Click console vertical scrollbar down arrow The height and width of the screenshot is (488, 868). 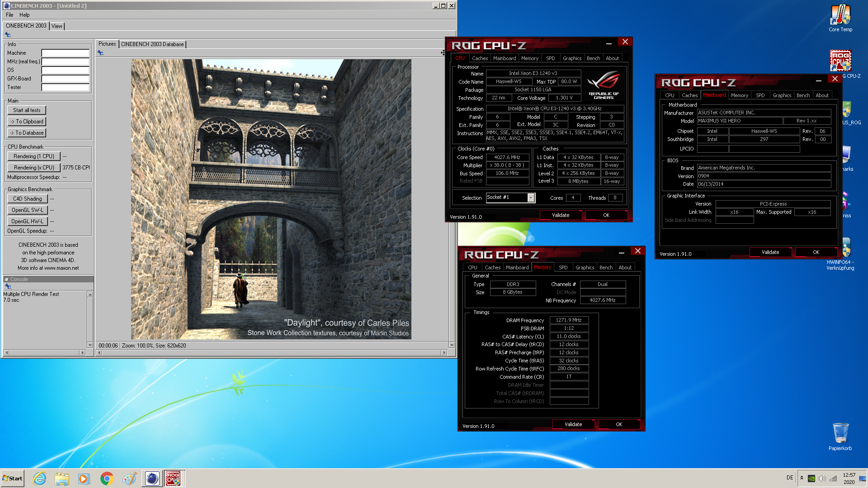click(90, 345)
